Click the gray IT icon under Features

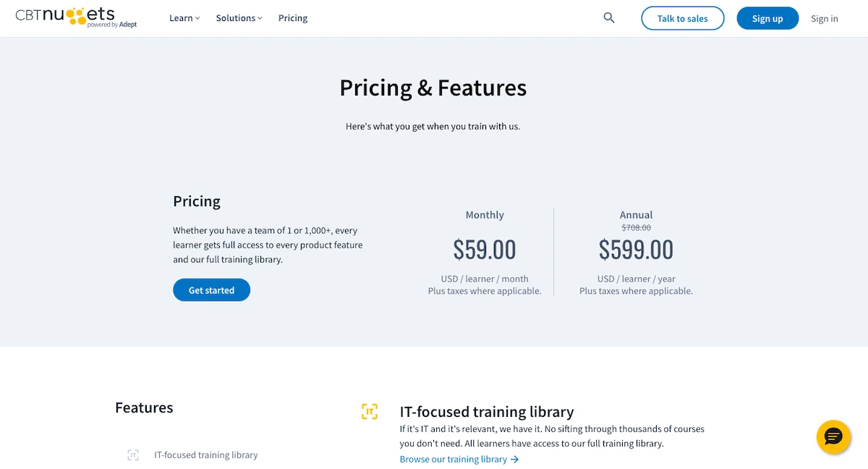click(133, 455)
